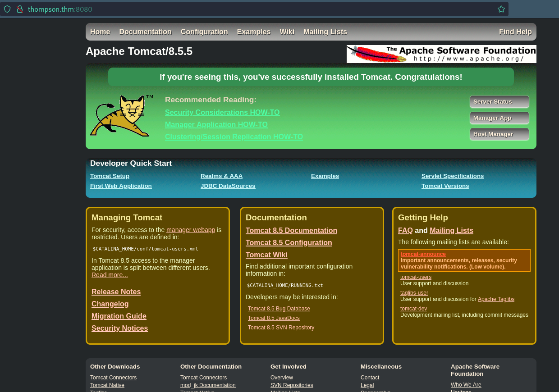Open the Apache Software Foundation feather banner
This screenshot has height=392, width=559.
441,54
